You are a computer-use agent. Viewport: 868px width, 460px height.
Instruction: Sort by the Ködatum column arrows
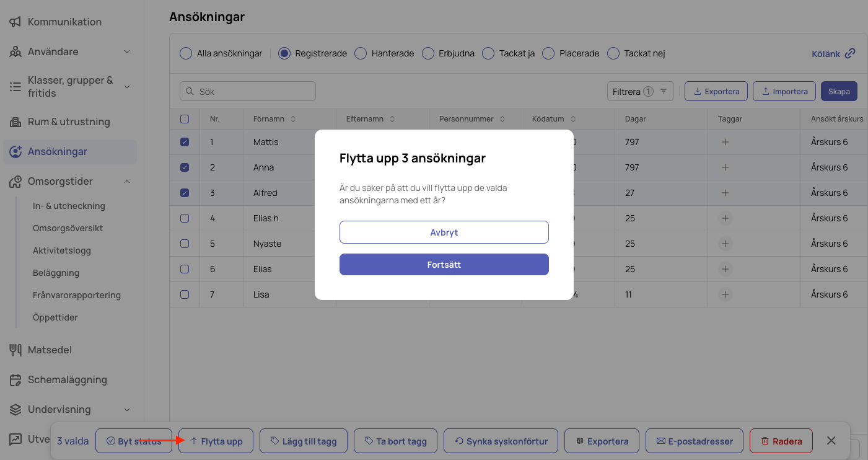573,118
